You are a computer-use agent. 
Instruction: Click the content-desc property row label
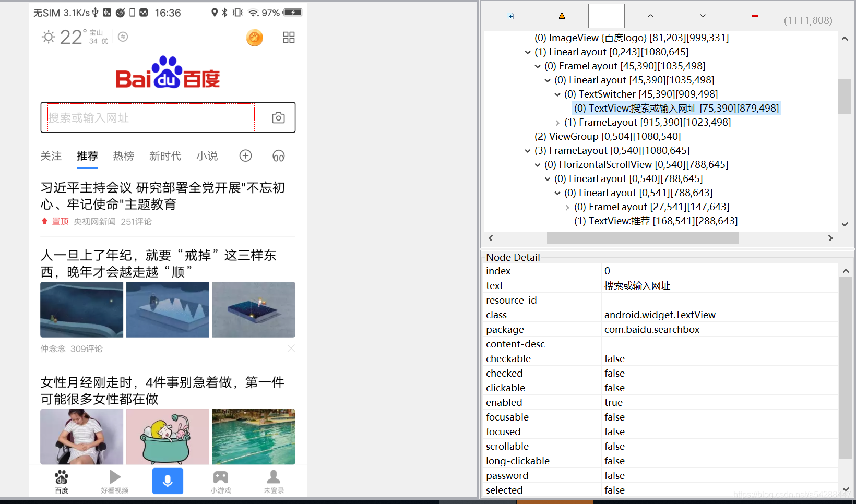pos(515,344)
